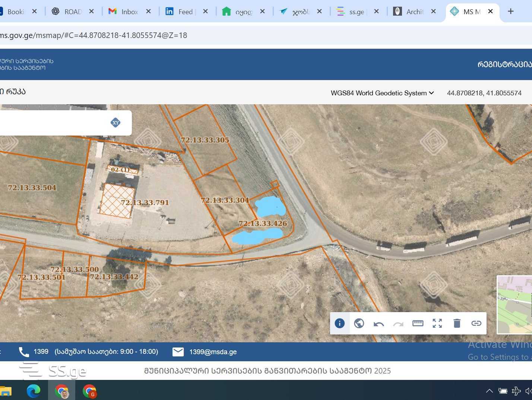The width and height of the screenshot is (532, 400).
Task: Undo the last map action
Action: (379, 324)
